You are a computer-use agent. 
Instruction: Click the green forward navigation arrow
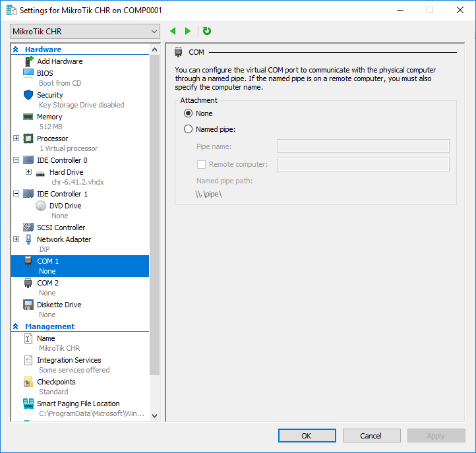pos(188,31)
